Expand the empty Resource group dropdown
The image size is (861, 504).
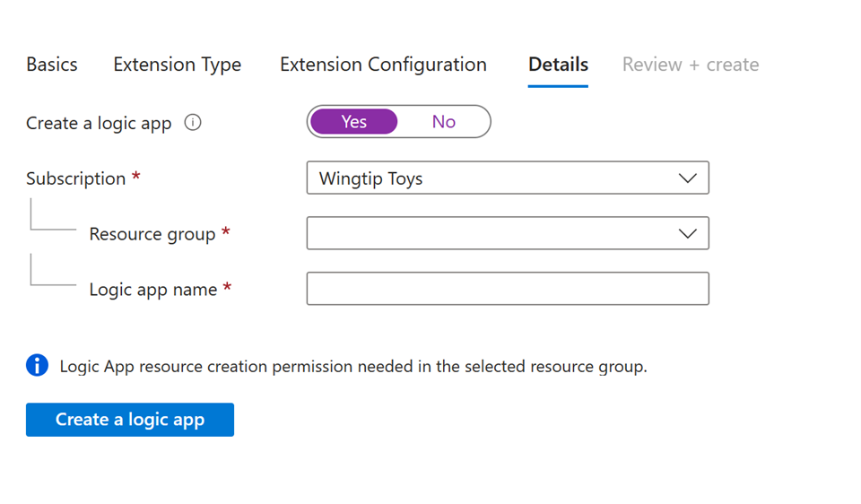point(507,234)
